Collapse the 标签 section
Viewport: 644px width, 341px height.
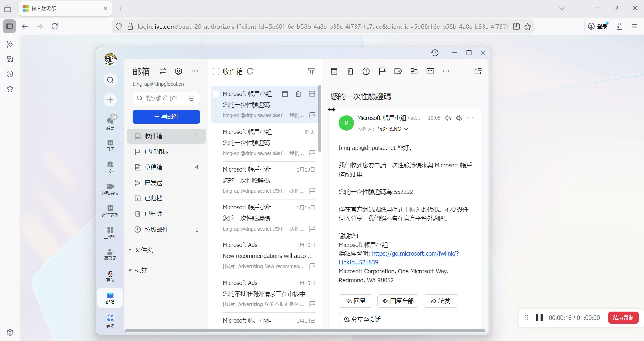[x=130, y=270]
